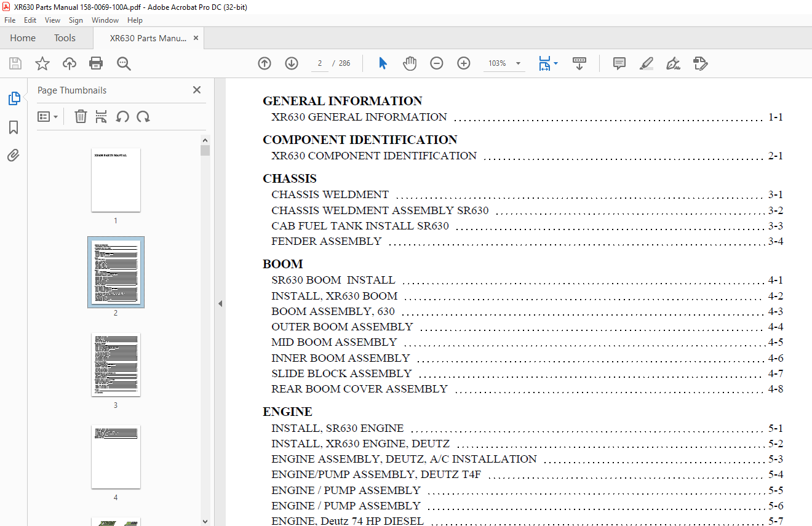Collapse the navigation pane arrow
The height and width of the screenshot is (526, 812).
pos(220,303)
